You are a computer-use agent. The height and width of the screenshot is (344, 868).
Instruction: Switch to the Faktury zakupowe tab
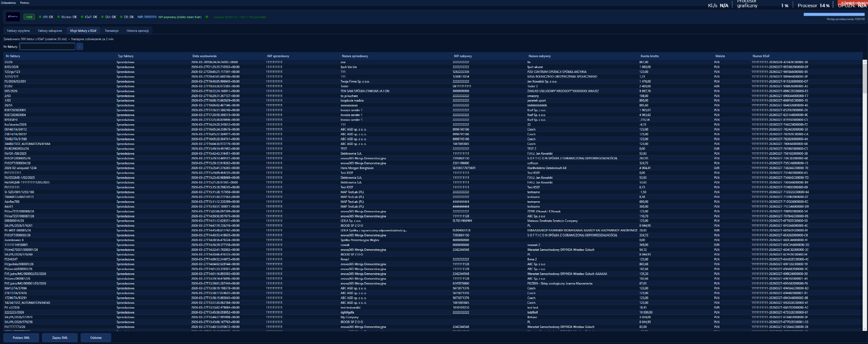coord(50,31)
